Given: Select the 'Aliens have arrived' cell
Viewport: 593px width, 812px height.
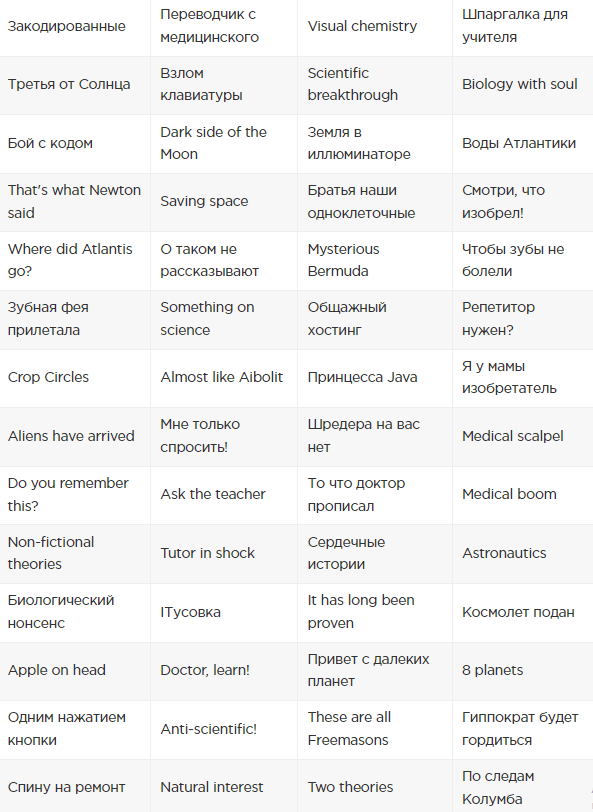Looking at the screenshot, I should [x=75, y=437].
